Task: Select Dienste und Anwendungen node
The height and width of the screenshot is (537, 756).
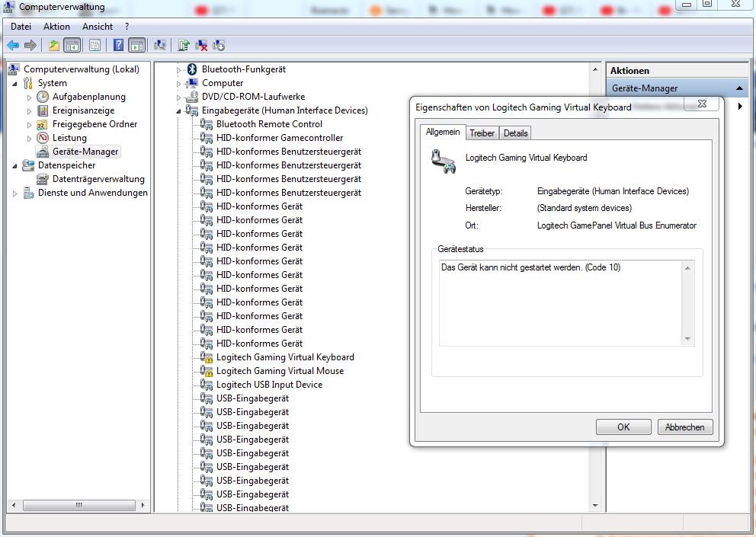Action: [92, 193]
